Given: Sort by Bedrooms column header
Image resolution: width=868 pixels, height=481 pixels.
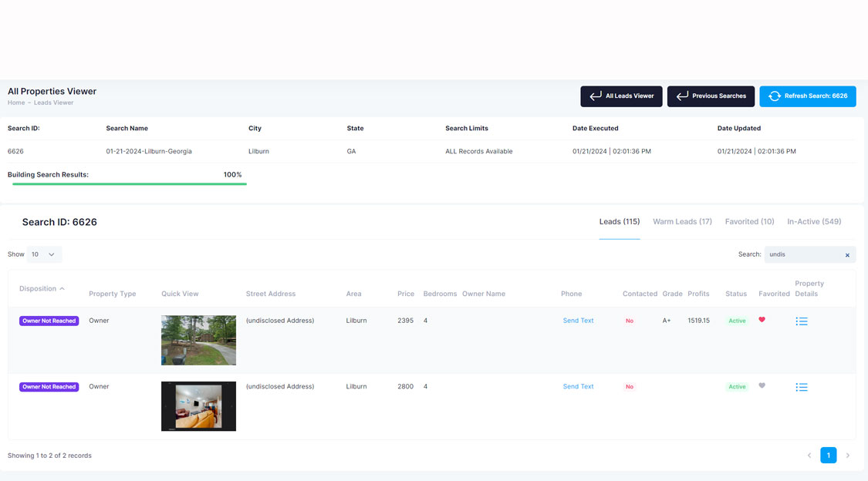Looking at the screenshot, I should point(440,294).
